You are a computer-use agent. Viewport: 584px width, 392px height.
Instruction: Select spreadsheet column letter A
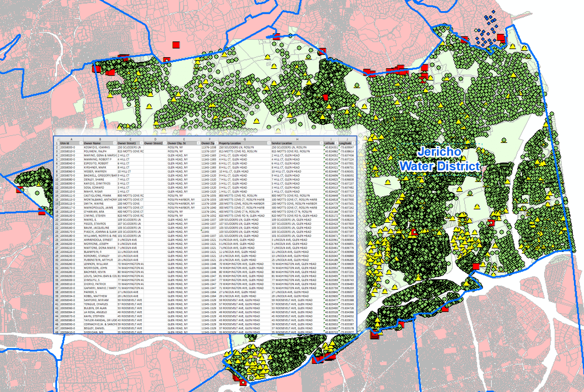coord(71,139)
